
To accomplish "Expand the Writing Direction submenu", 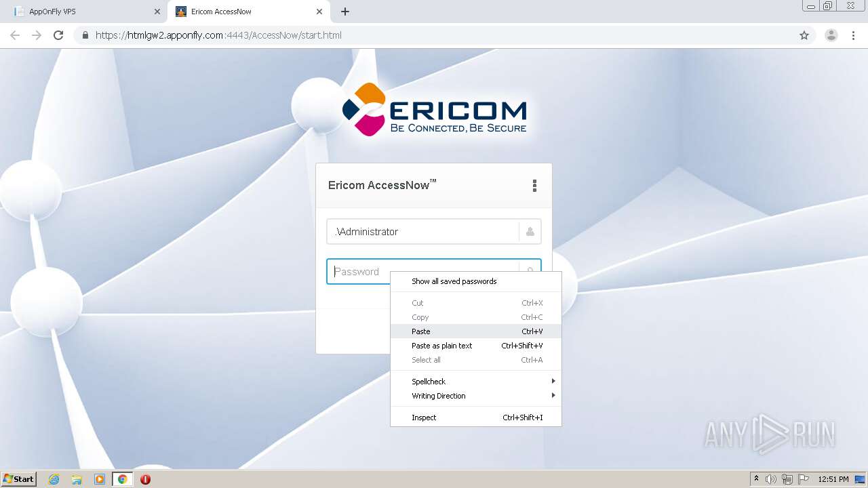I will click(x=476, y=396).
